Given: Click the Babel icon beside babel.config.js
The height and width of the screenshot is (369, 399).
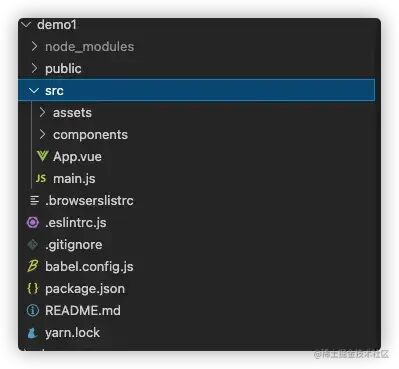Looking at the screenshot, I should pos(33,266).
